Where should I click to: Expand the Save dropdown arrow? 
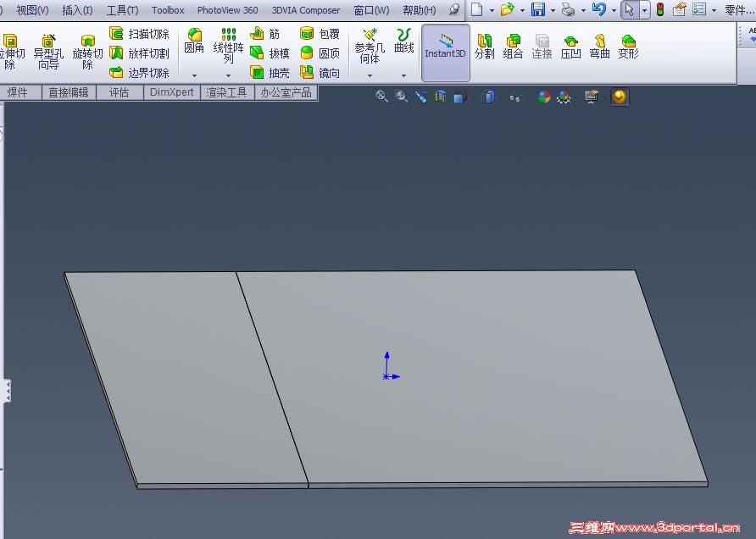pos(553,10)
